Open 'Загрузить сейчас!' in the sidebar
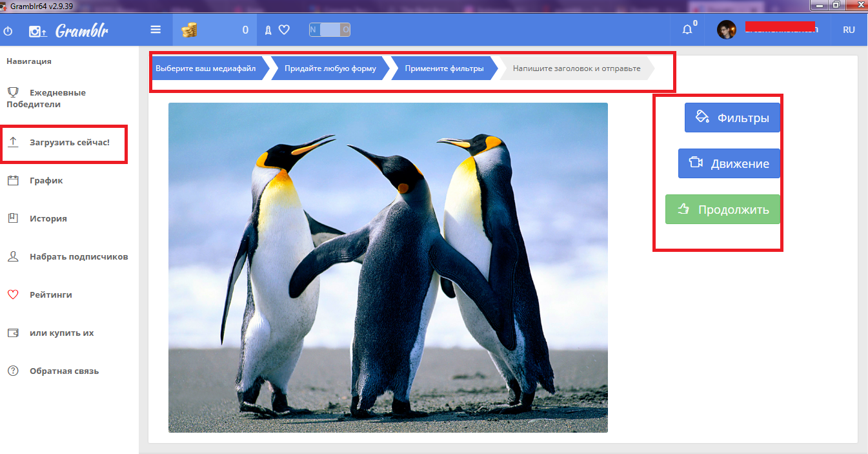Image resolution: width=868 pixels, height=454 pixels. [69, 142]
